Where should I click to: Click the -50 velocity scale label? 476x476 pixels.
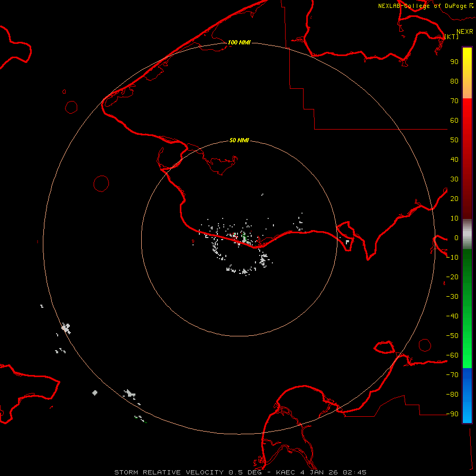tap(452, 336)
